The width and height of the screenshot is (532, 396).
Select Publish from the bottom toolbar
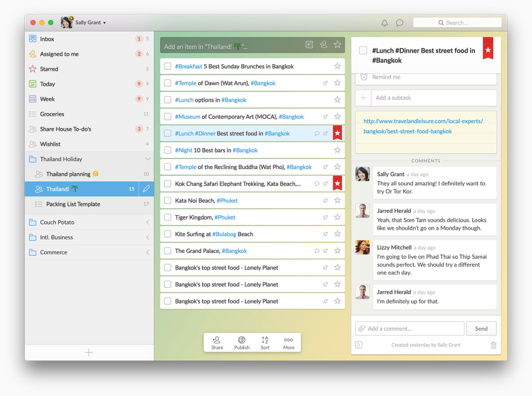click(241, 342)
